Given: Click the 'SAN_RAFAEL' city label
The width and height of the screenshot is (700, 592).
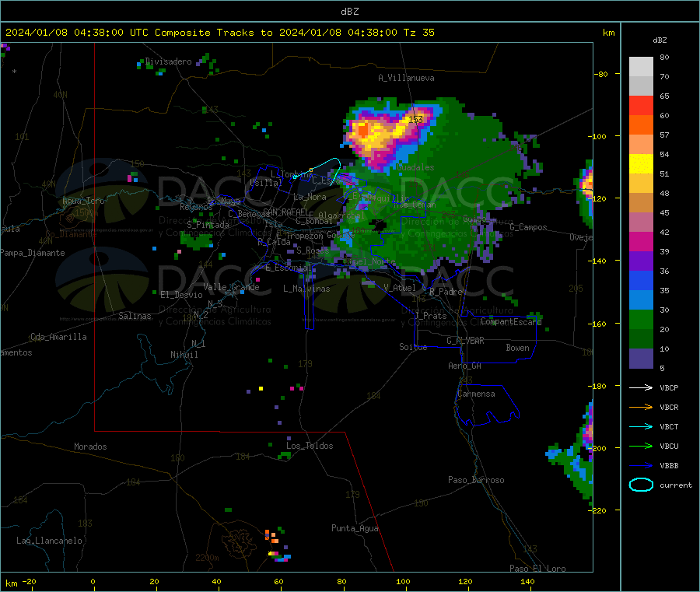Looking at the screenshot, I should (285, 212).
